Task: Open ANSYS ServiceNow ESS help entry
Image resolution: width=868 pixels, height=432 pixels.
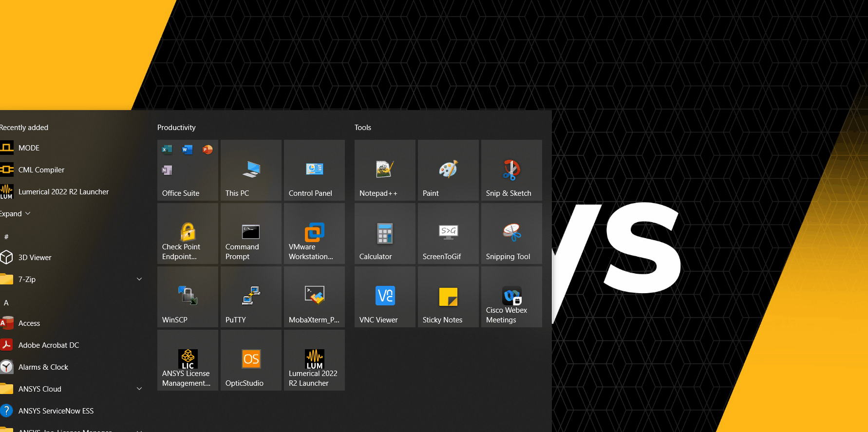Action: point(73,411)
